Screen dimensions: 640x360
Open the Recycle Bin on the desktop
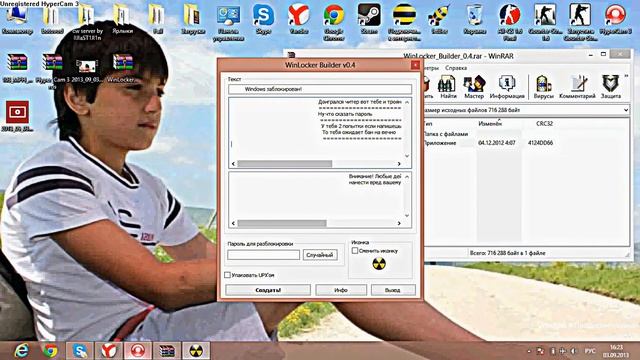pyautogui.click(x=475, y=19)
